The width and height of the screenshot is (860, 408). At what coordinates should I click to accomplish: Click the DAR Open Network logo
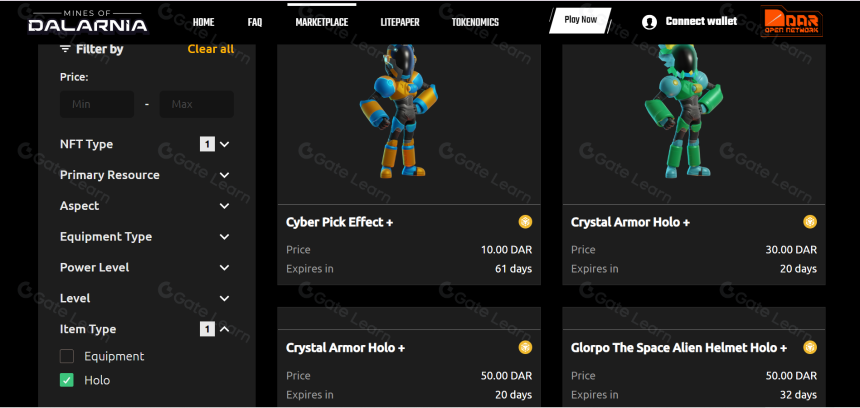[x=792, y=21]
